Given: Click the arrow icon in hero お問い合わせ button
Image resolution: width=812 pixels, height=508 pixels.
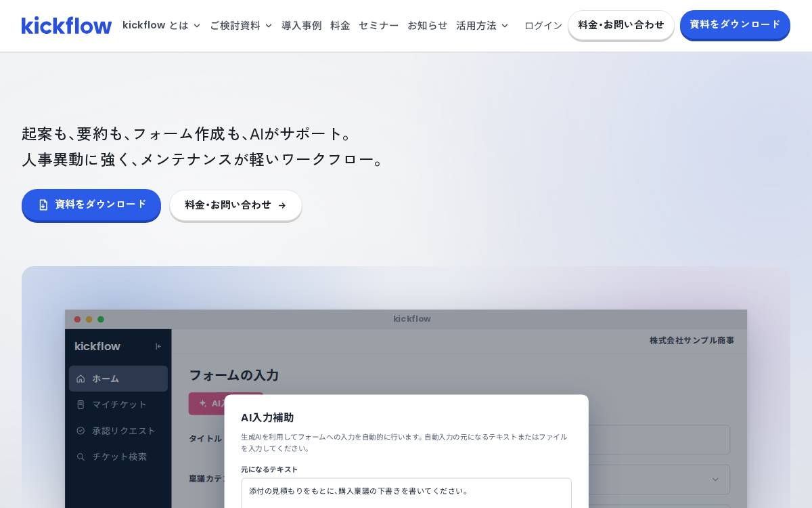Looking at the screenshot, I should (282, 205).
